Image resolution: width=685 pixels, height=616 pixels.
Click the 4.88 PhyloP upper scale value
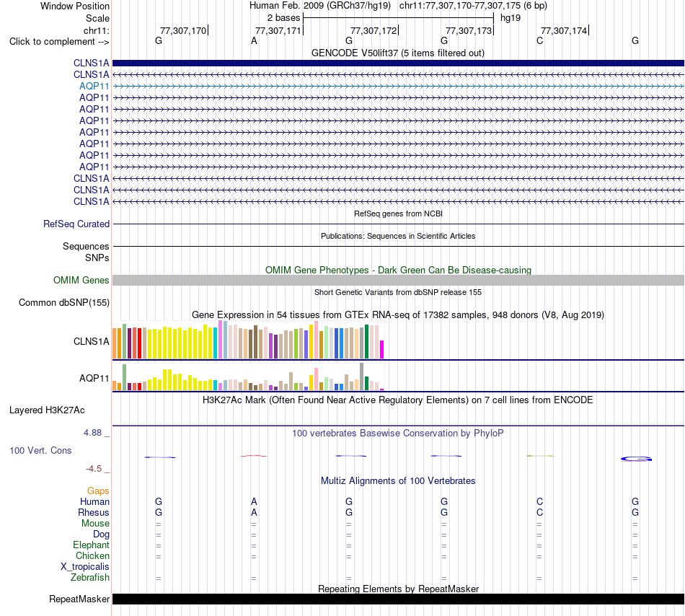tap(92, 433)
